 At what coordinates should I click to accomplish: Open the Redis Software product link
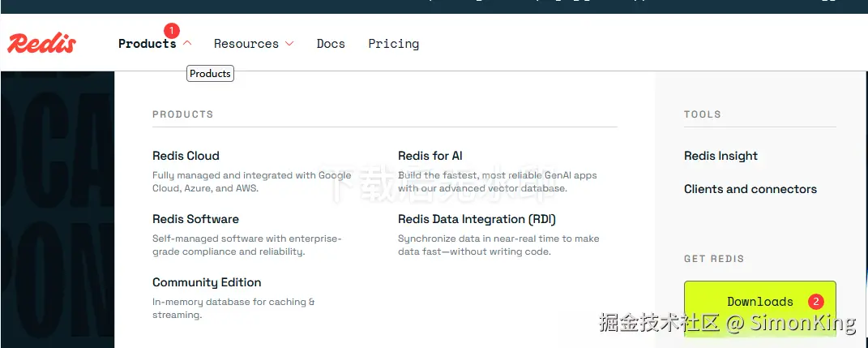point(195,219)
